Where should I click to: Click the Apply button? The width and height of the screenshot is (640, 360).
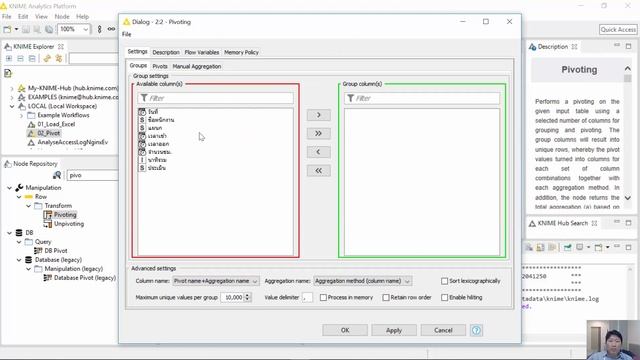394,330
